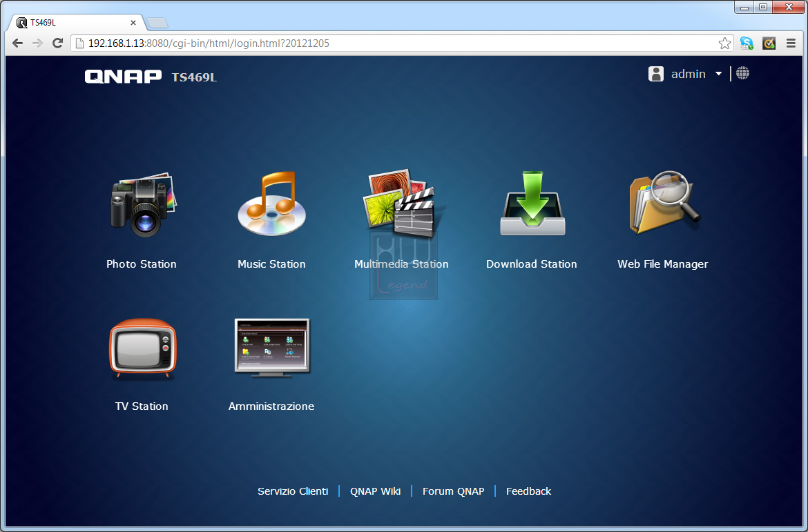Click the yellow checkmark extension icon
This screenshot has width=808, height=532.
[769, 43]
